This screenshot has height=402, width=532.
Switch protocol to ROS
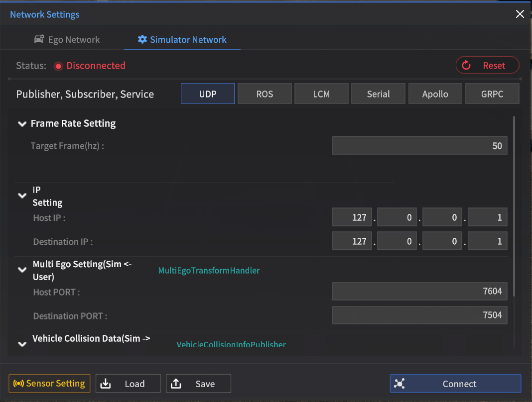(265, 94)
